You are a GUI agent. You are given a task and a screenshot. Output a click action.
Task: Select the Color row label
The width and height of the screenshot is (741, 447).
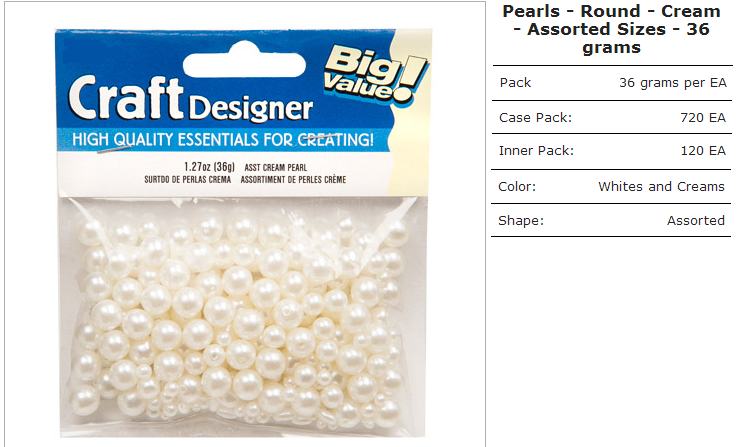point(517,187)
